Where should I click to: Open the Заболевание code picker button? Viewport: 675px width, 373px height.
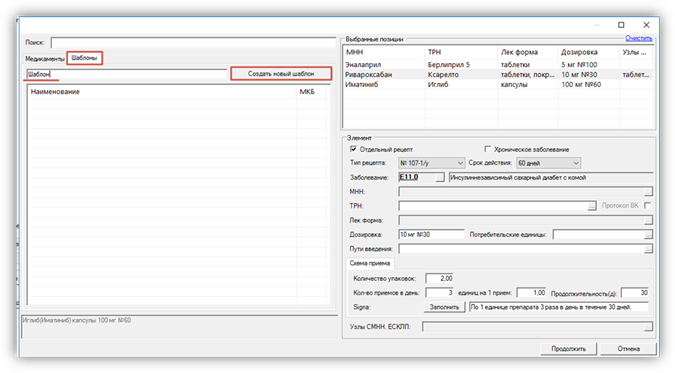click(x=440, y=177)
